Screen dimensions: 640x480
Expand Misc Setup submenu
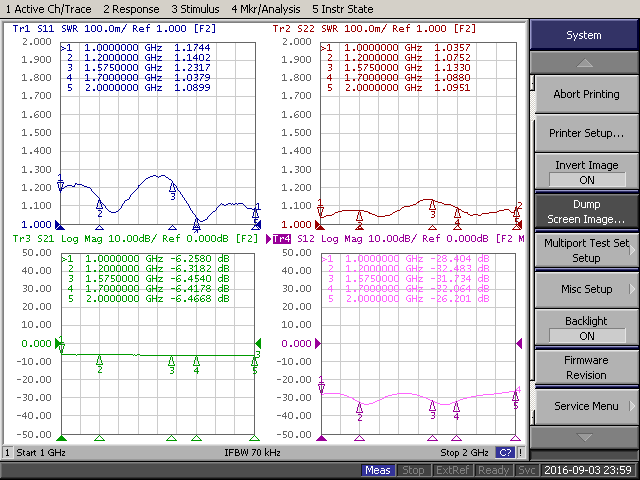tap(586, 289)
